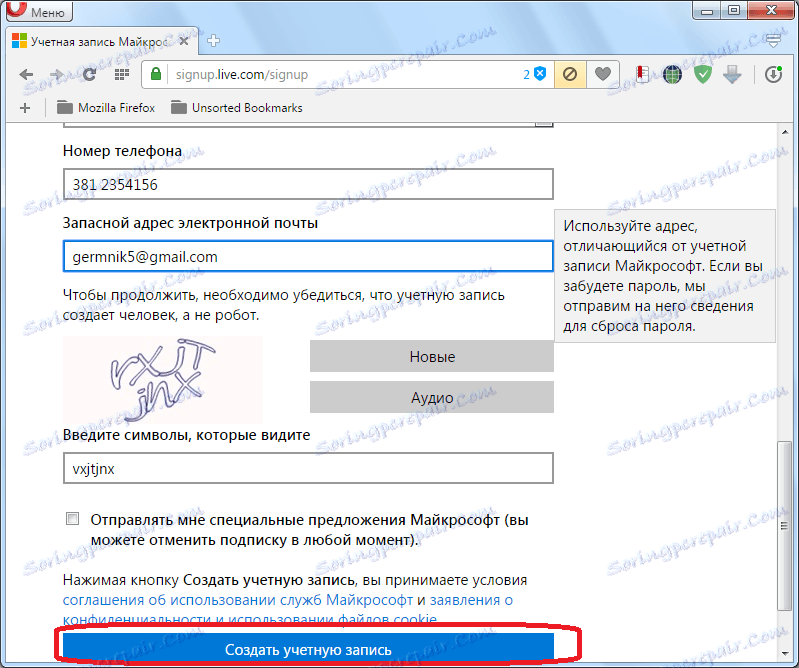This screenshot has width=799, height=668.
Task: Open the red bookmark book extension
Action: tap(643, 74)
